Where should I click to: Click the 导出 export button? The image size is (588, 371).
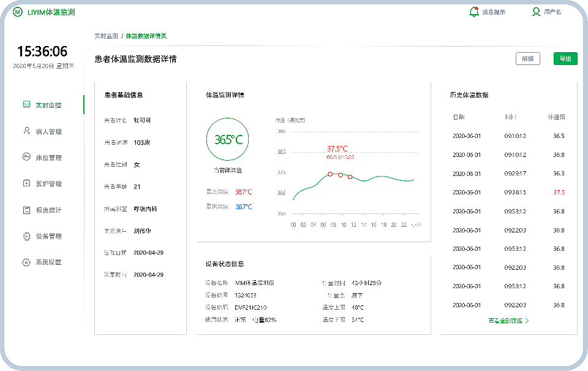(x=564, y=58)
